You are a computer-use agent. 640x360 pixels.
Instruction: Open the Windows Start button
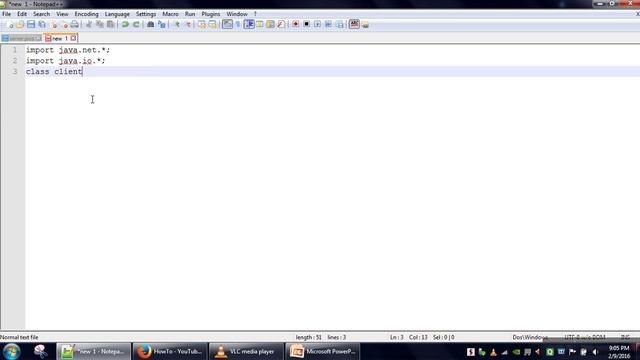point(11,351)
